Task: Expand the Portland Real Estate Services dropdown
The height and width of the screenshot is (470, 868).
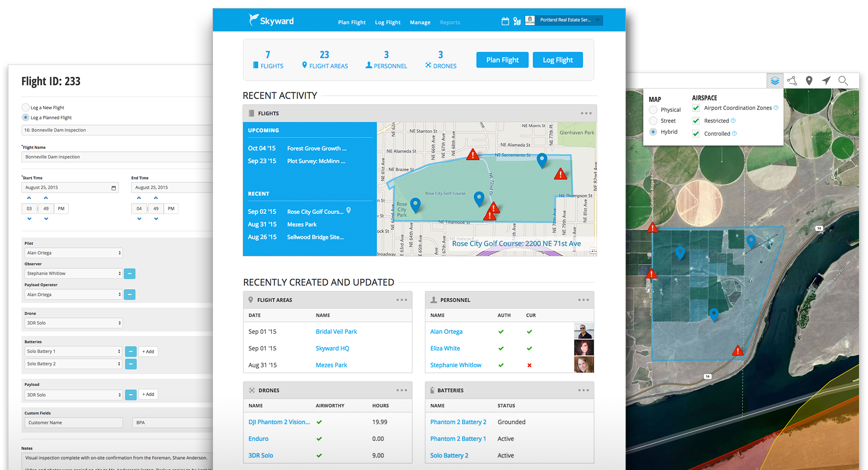Action: 565,20
